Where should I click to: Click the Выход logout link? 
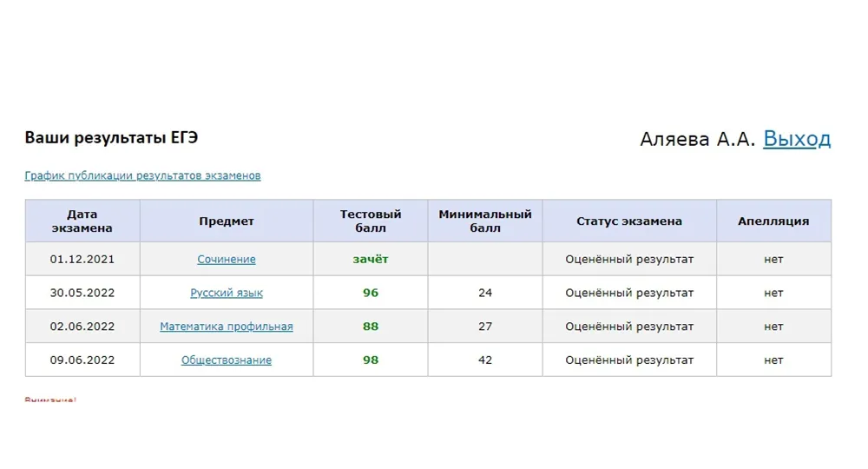pos(796,139)
